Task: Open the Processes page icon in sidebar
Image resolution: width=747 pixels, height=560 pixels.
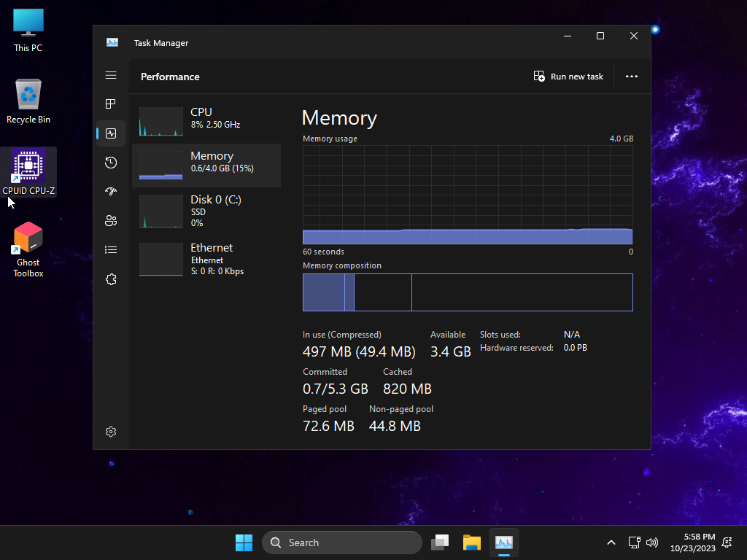Action: click(x=111, y=104)
